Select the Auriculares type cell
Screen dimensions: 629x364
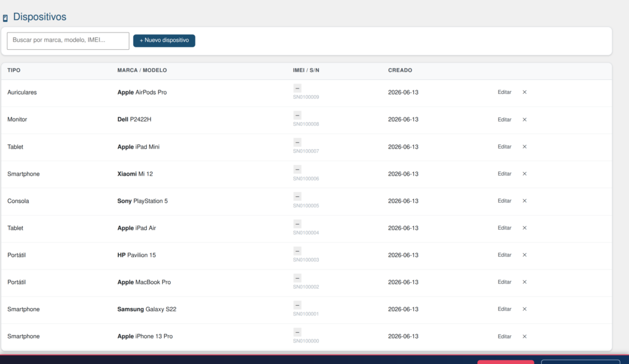(22, 92)
